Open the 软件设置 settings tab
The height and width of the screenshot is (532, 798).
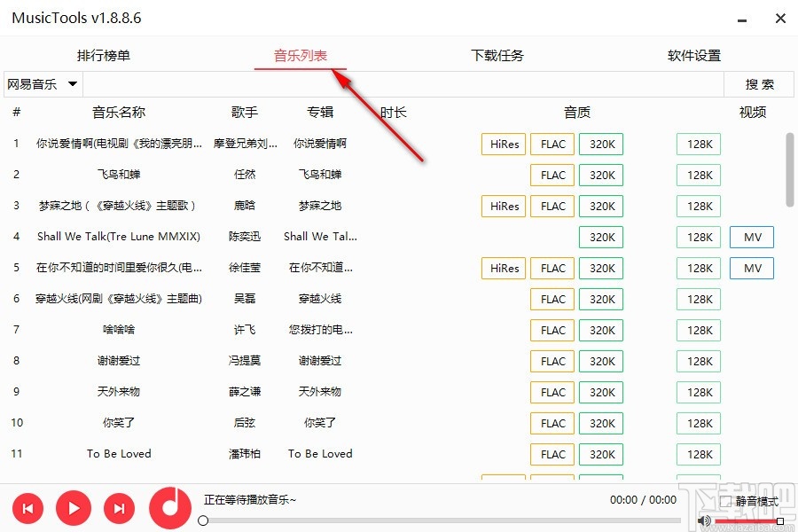[x=692, y=54]
